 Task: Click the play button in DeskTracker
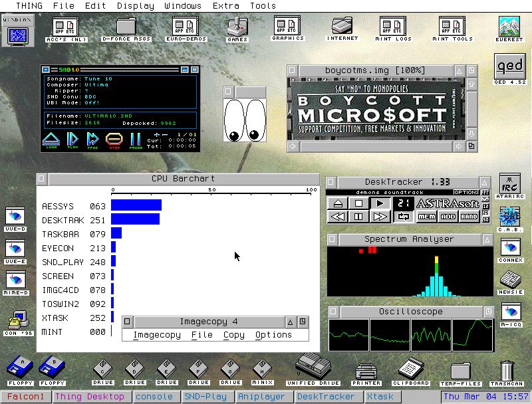pos(380,203)
